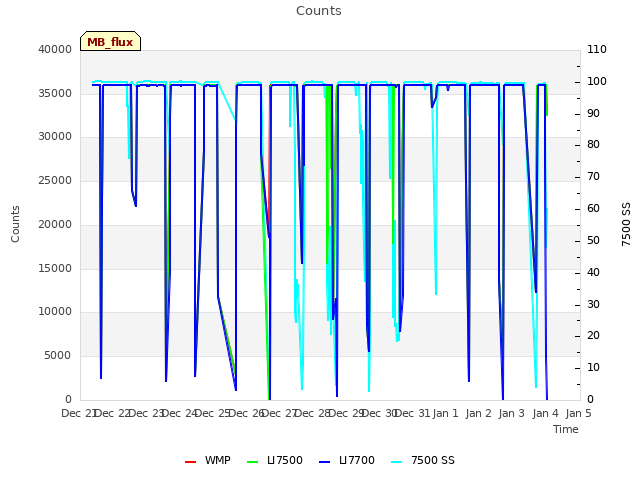
Task: Click the 10000 y-axis tick label
Action: click(55, 311)
